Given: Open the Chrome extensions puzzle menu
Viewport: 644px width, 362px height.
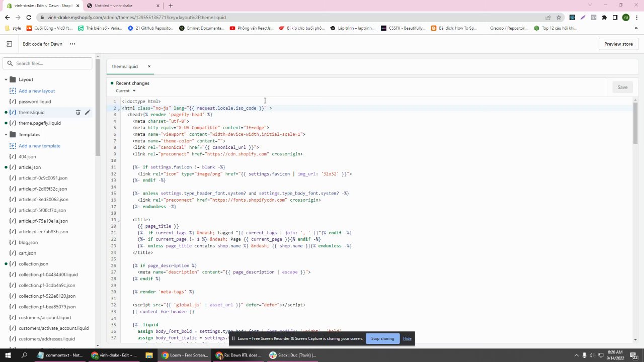Looking at the screenshot, I should (604, 17).
